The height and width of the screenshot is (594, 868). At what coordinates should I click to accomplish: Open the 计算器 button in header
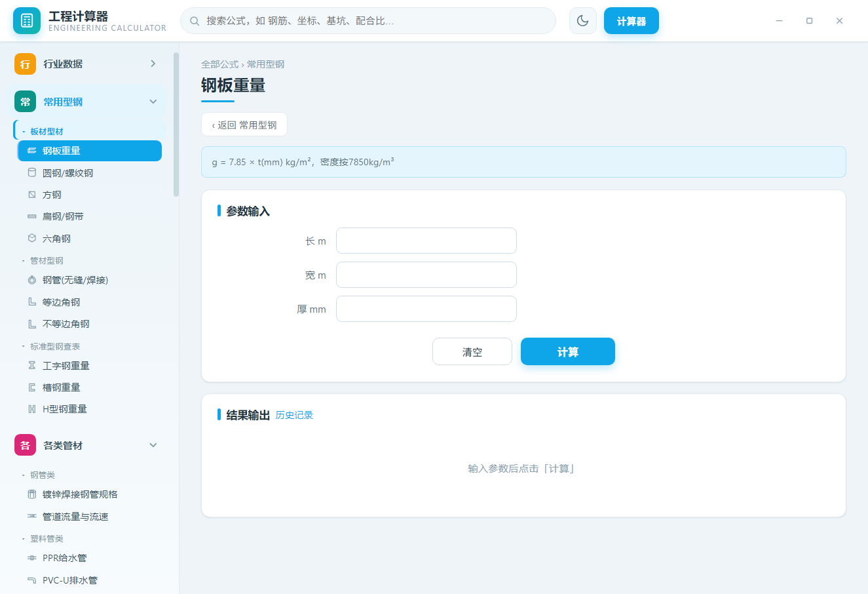[x=632, y=21]
